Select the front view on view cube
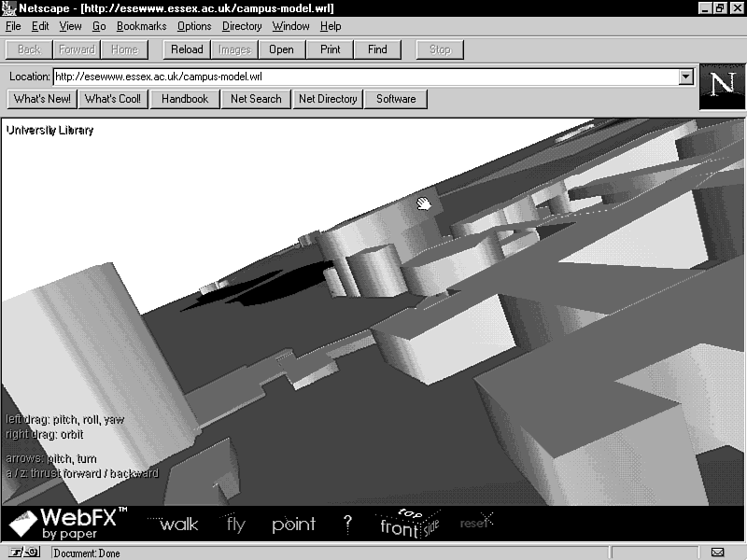 pyautogui.click(x=399, y=527)
